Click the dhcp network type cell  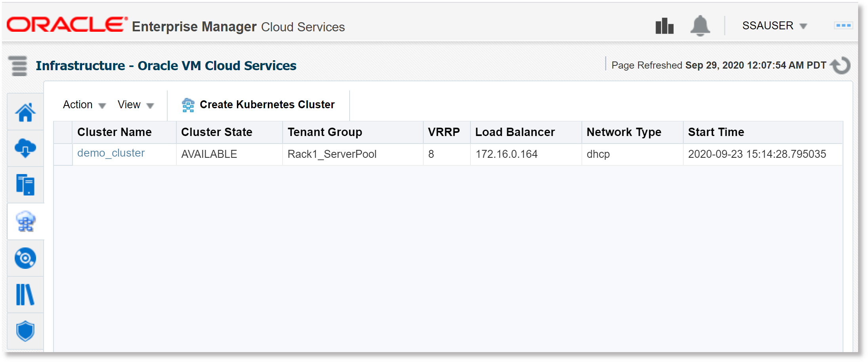(633, 154)
